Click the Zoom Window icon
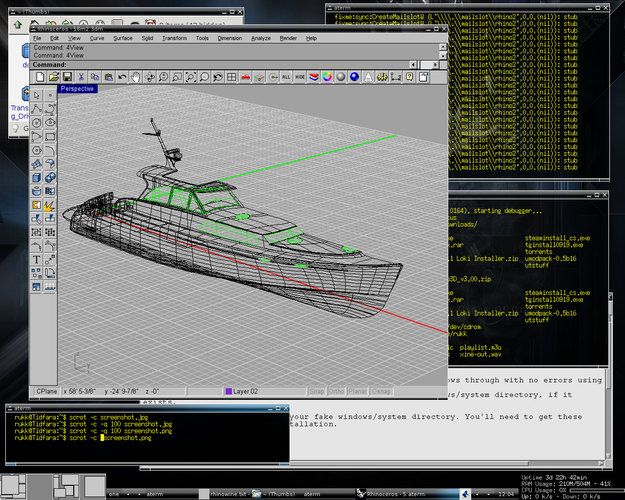 click(177, 77)
